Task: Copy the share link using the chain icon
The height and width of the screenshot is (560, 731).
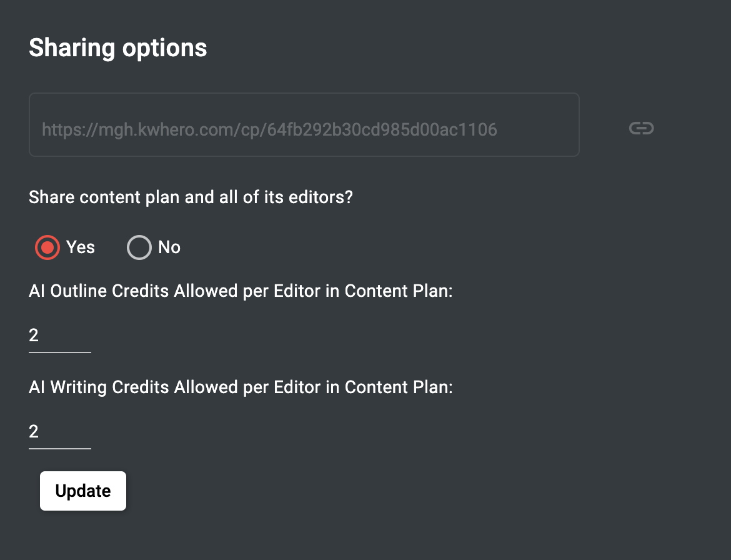Action: point(642,128)
